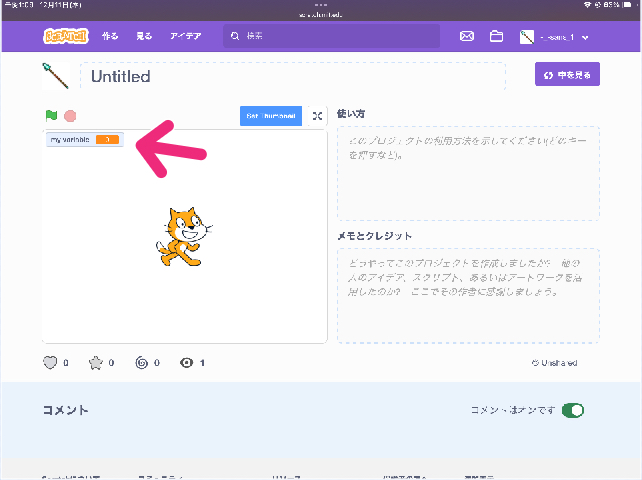Viewport: 642px width, 480px height.
Task: Open the My Stuff folder icon
Action: [x=496, y=37]
